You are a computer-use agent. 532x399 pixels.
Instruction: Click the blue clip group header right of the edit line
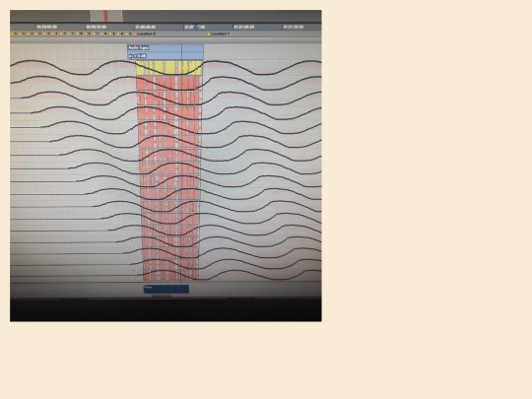point(193,51)
